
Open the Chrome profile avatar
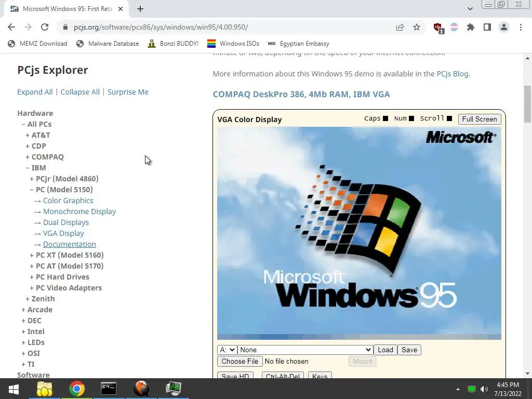pos(504,27)
